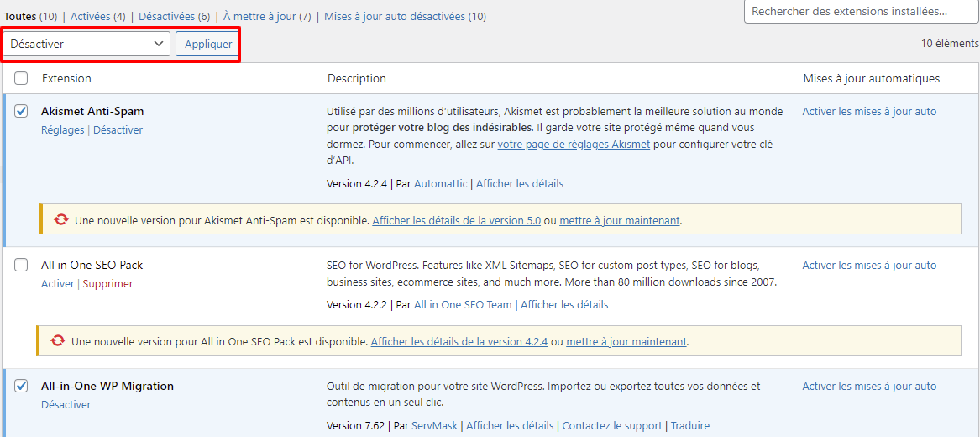Enable auto updates for All-in-One WP Migration
The width and height of the screenshot is (980, 437).
coord(869,387)
